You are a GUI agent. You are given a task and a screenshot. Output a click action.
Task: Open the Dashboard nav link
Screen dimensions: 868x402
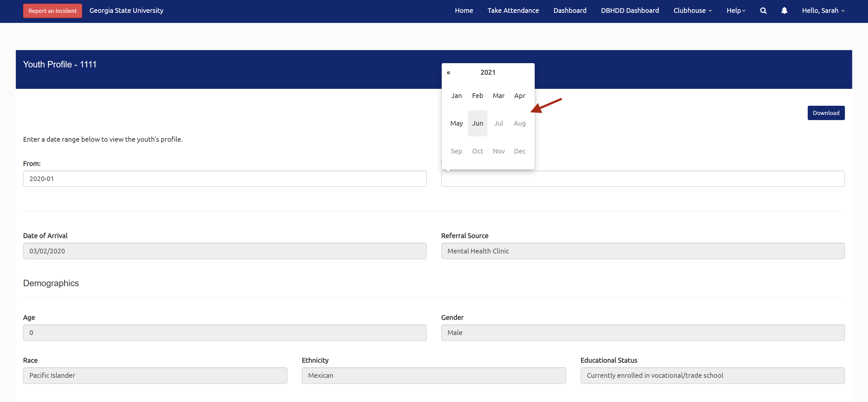click(570, 10)
